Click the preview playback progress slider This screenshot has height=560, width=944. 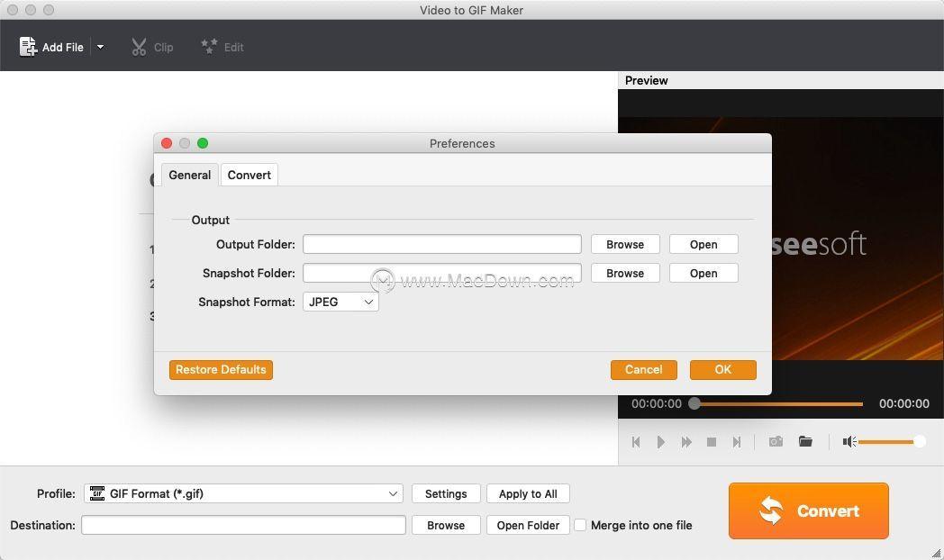[778, 403]
